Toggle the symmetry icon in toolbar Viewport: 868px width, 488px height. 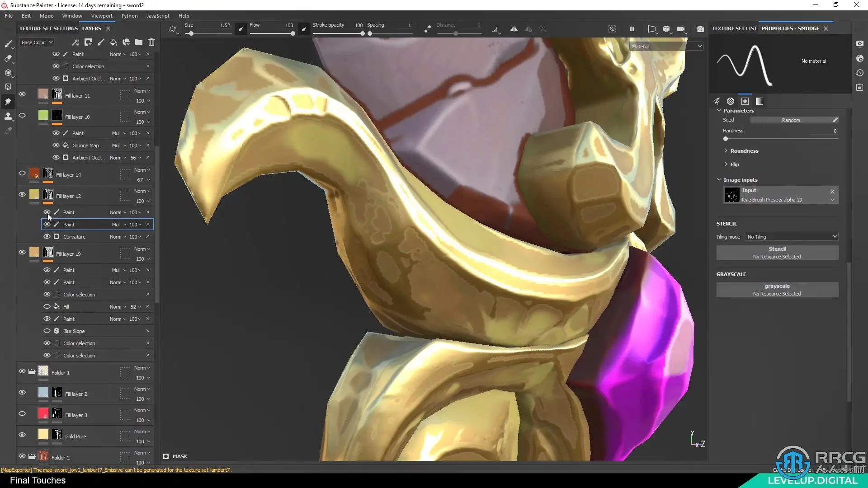coord(514,29)
